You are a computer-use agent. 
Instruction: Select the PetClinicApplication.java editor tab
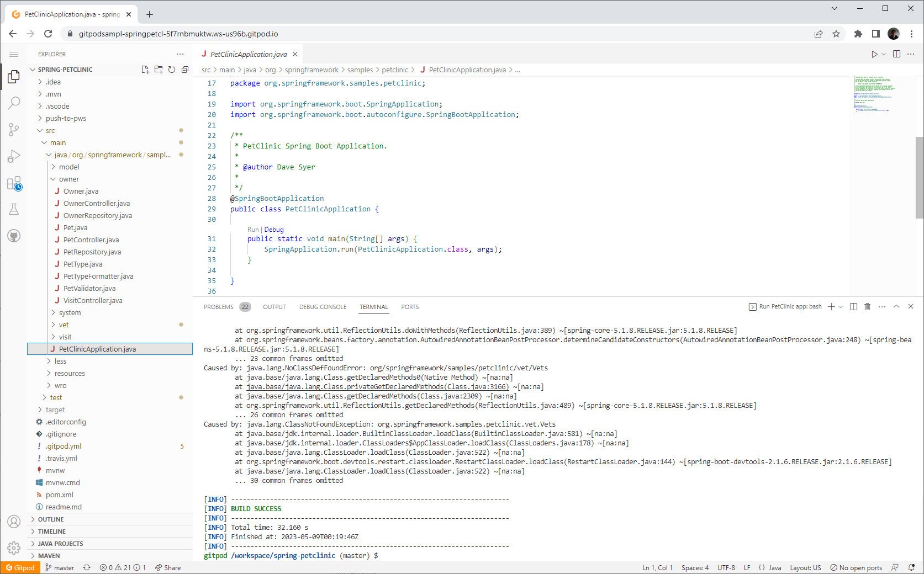pos(249,54)
